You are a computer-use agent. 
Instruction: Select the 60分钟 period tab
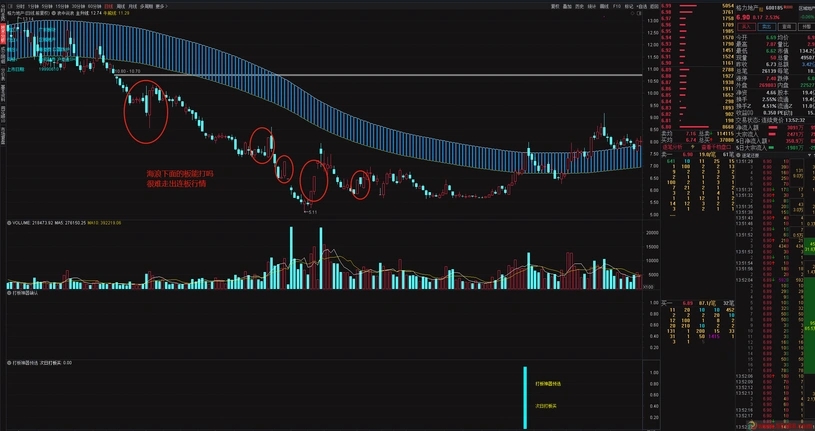click(93, 6)
